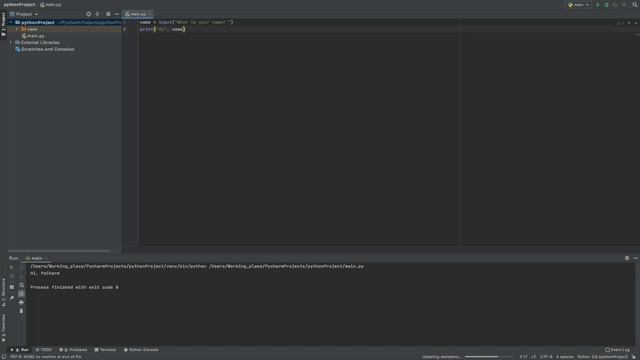
Task: Start debugging with the bug icon
Action: coord(607,5)
